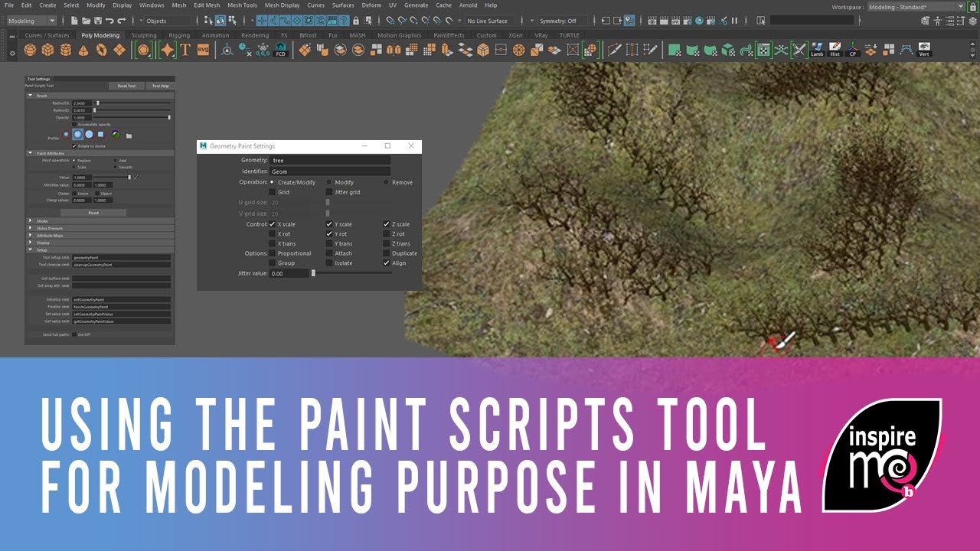Create a polygon cone from shelf
The height and width of the screenshot is (551, 980).
point(83,50)
